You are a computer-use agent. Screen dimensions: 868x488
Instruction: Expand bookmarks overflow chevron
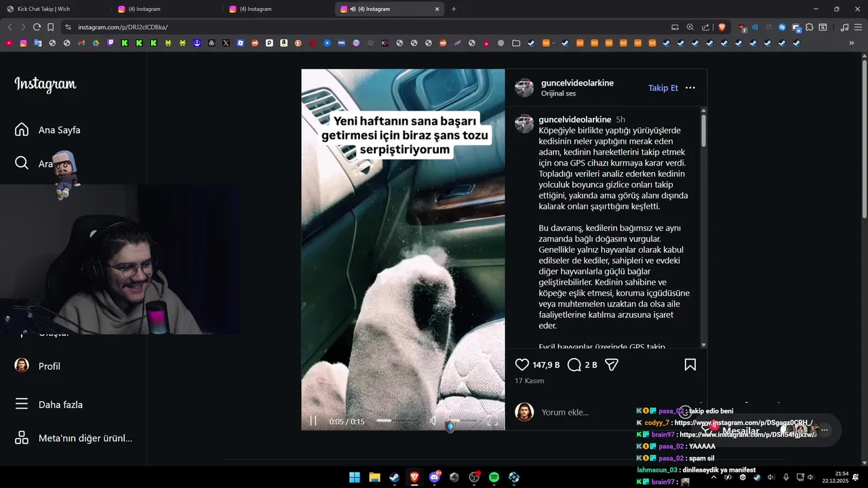click(852, 43)
